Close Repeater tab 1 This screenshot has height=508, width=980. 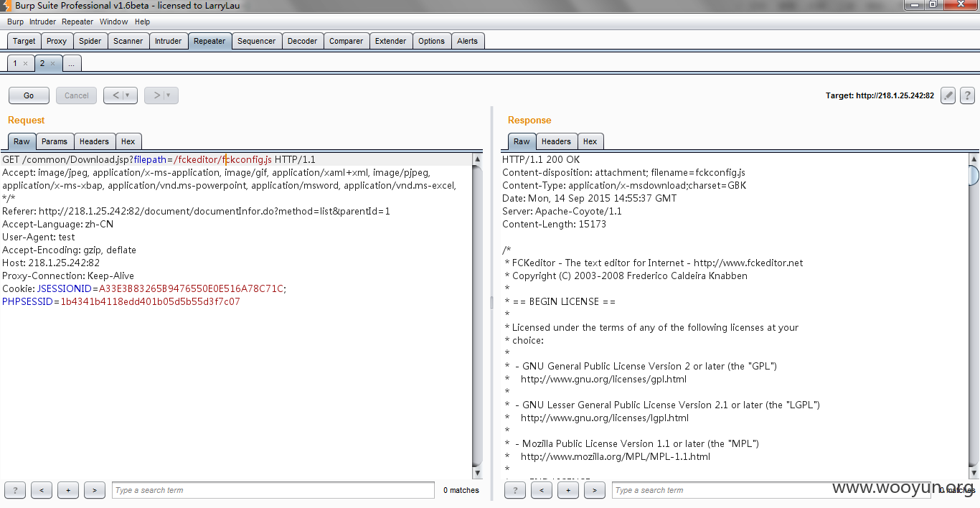click(x=25, y=64)
